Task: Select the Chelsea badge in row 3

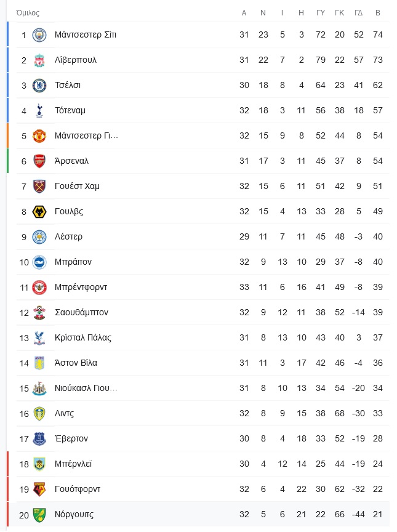Action: pyautogui.click(x=39, y=86)
